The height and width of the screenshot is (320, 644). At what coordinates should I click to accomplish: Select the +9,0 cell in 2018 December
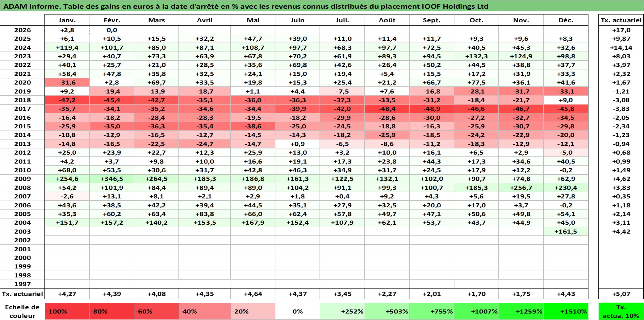coord(566,100)
